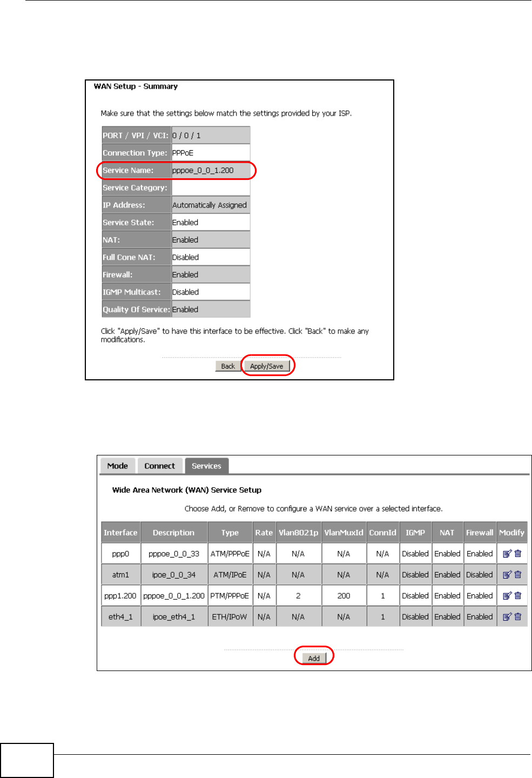Delete the atm1 service with trash icon

click(x=518, y=575)
